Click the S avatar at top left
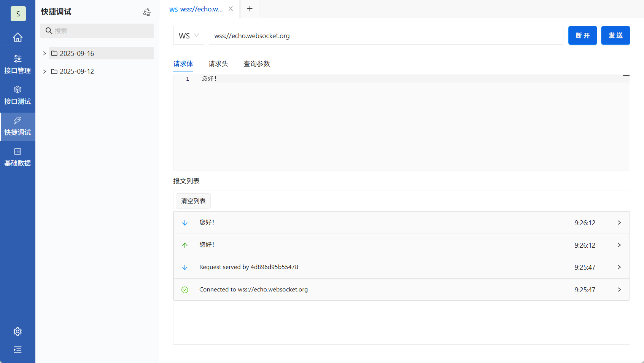The width and height of the screenshot is (644, 363). (17, 13)
